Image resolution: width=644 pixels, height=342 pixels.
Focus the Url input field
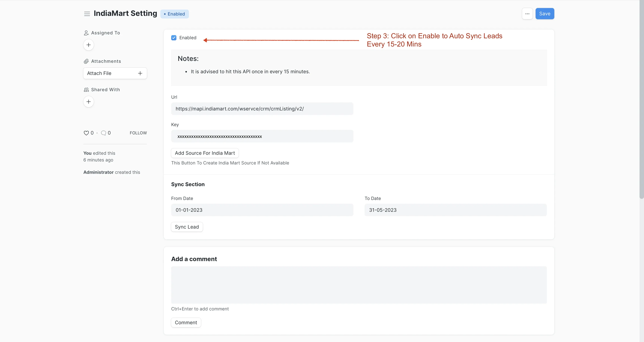[x=262, y=109]
